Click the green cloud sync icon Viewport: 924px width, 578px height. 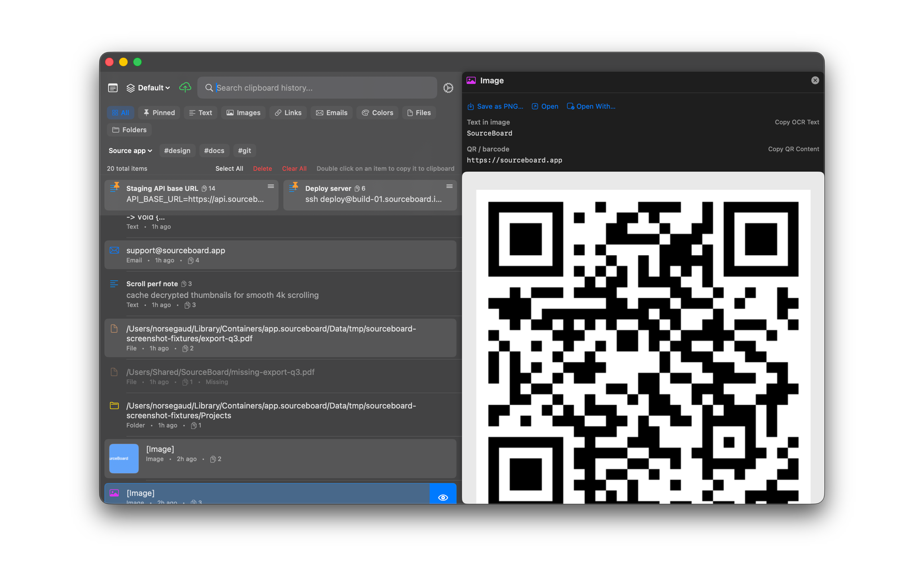(x=185, y=87)
